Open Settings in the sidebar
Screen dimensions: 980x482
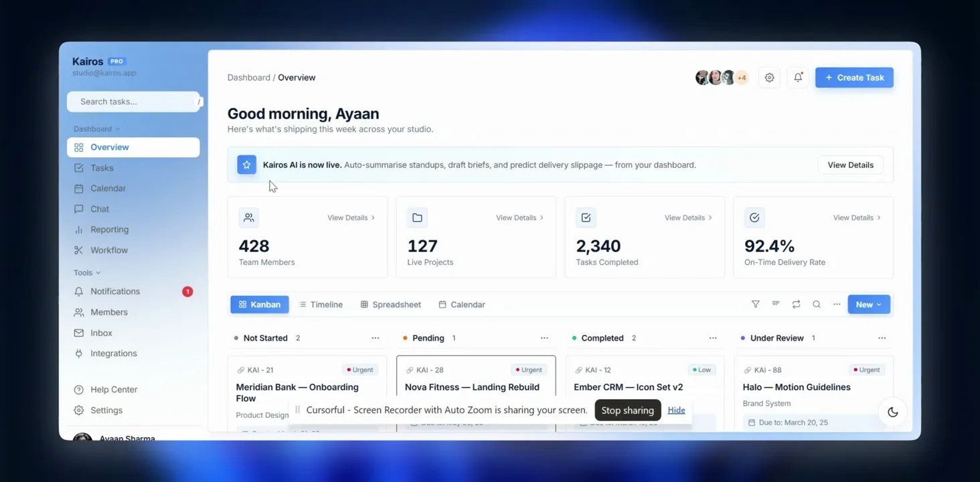[133, 410]
